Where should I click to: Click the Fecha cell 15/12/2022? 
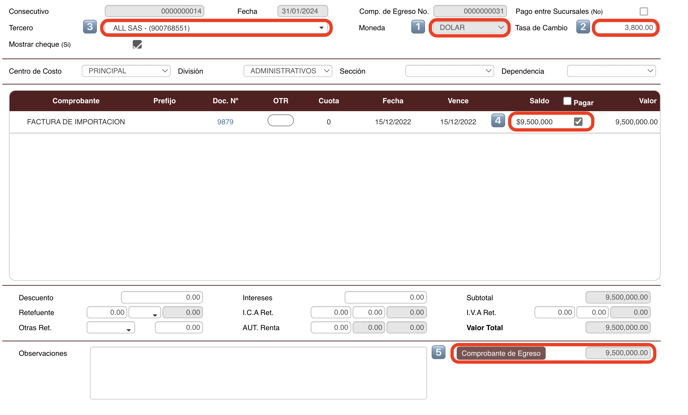(393, 122)
